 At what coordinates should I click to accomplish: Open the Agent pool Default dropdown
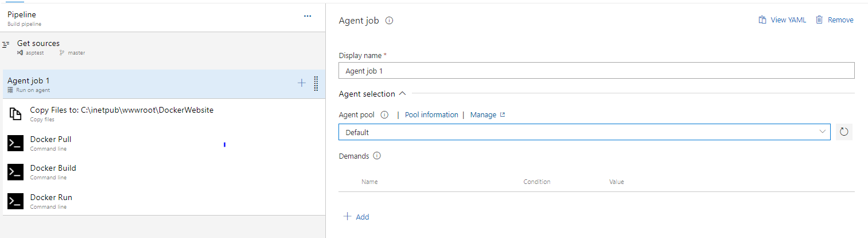click(x=584, y=132)
